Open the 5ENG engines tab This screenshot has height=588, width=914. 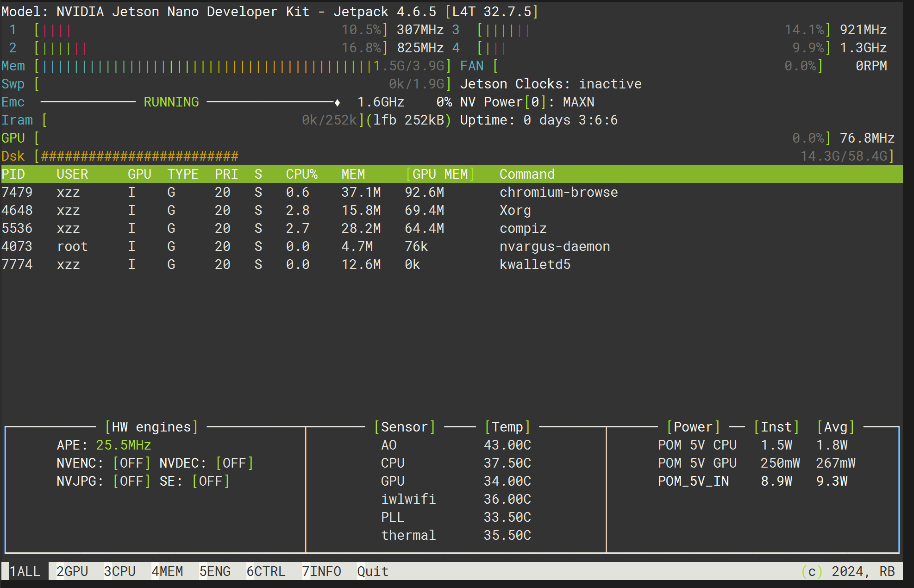point(216,571)
